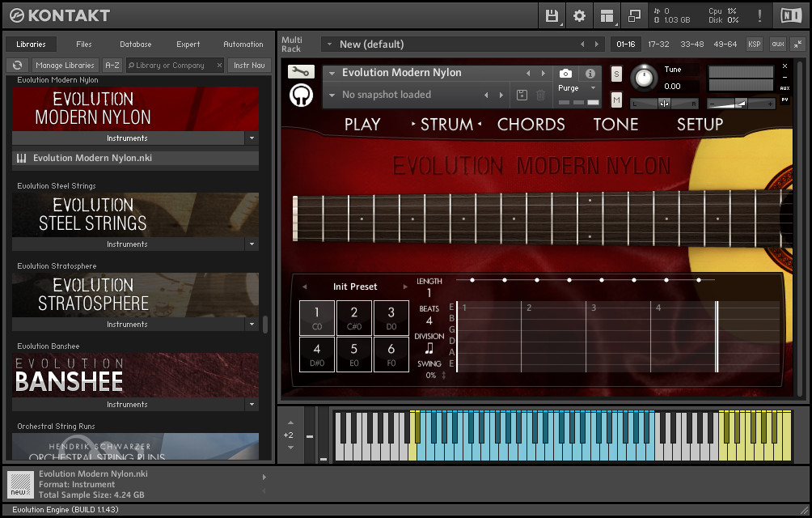Expand the info pane arrow
Image resolution: width=812 pixels, height=518 pixels.
point(264,477)
